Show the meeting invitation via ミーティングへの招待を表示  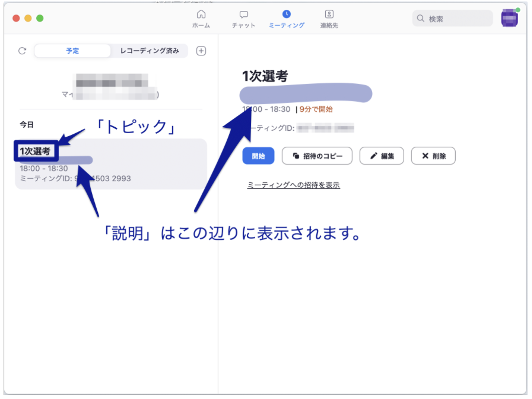[293, 185]
